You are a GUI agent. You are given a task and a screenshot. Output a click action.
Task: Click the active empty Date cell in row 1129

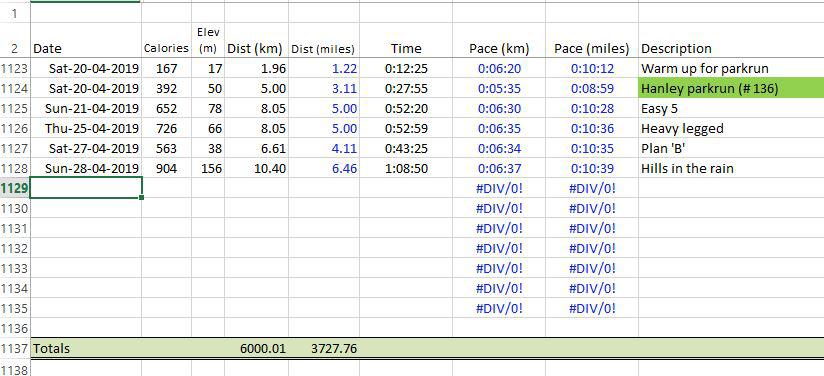pyautogui.click(x=86, y=188)
